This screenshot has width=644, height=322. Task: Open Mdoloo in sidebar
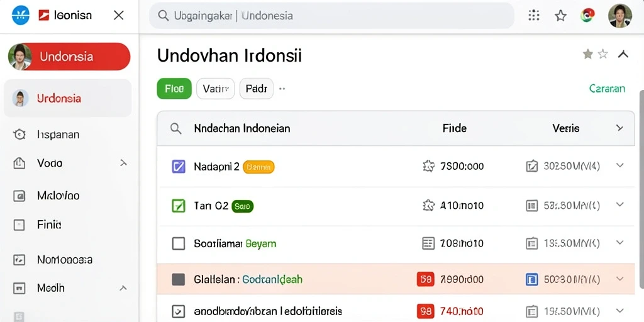pyautogui.click(x=58, y=196)
